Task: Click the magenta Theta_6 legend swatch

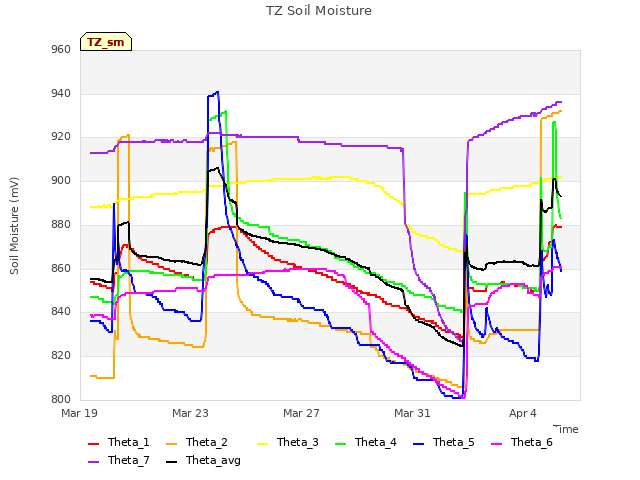Action: point(496,444)
